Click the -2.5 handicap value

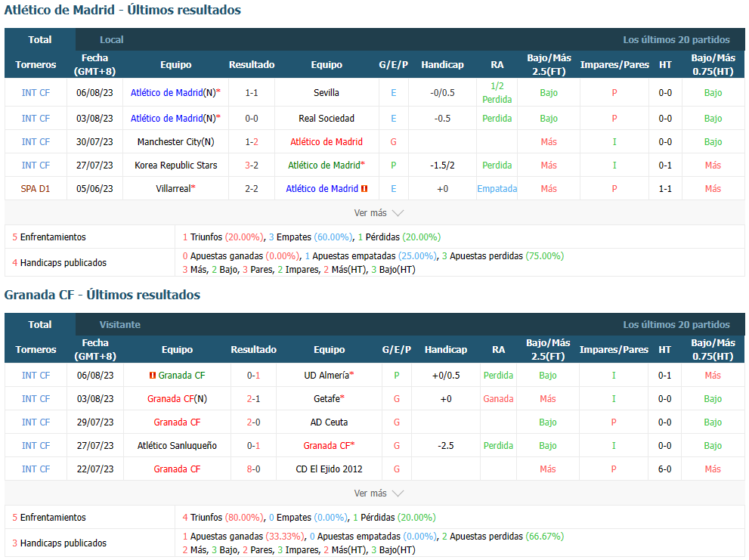(446, 446)
